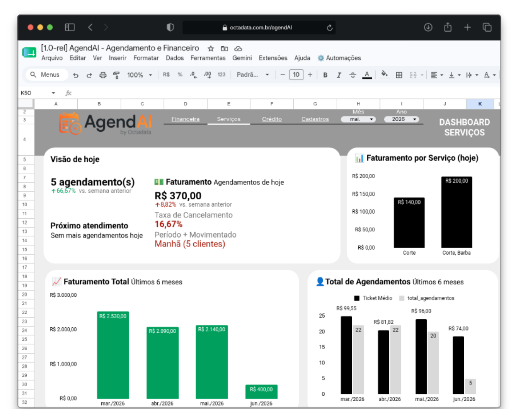Open the Arquivo menu
Screen dimensions: 517x420
tap(52, 58)
